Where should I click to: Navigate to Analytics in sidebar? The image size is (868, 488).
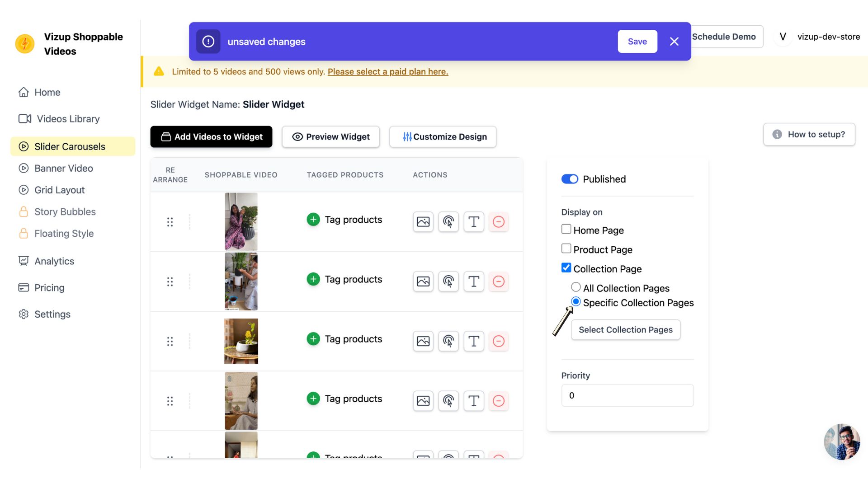[x=54, y=260]
